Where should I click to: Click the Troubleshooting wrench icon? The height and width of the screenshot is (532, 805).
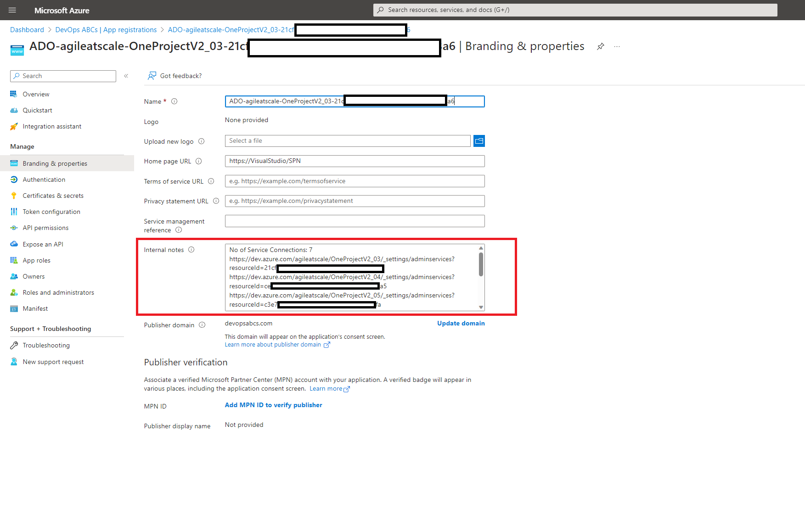pyautogui.click(x=14, y=345)
